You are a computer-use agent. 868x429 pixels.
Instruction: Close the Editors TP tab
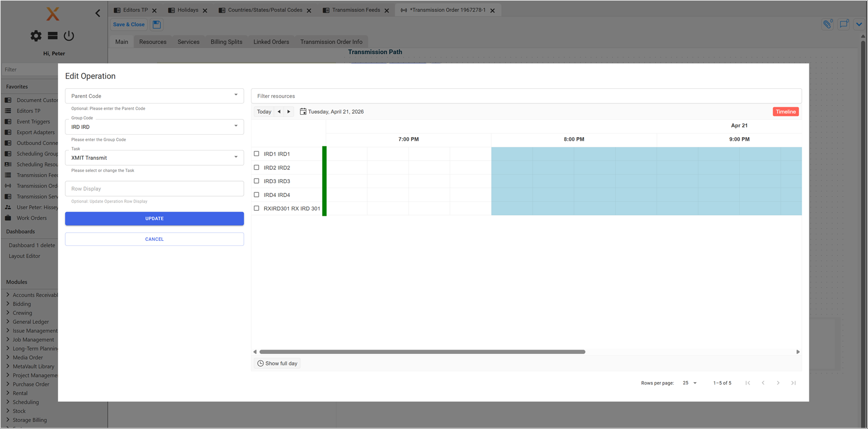click(x=155, y=11)
